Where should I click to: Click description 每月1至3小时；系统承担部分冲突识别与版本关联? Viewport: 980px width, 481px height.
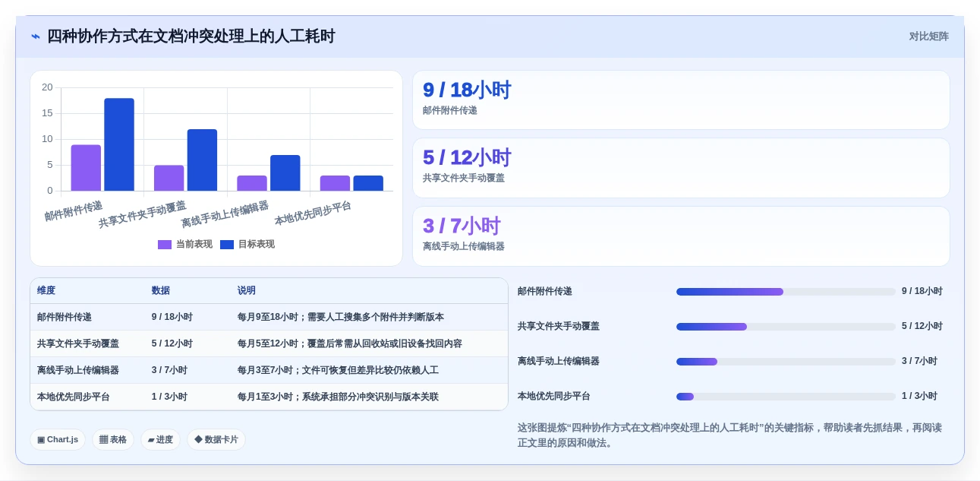pos(338,397)
